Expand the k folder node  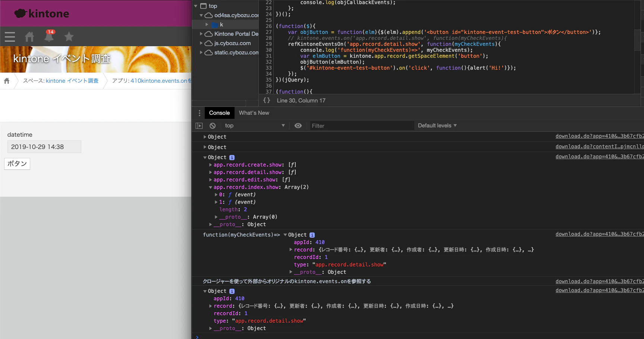(207, 25)
